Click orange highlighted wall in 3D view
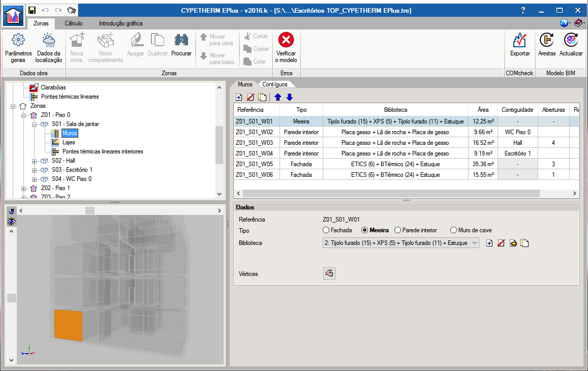Screen dimensions: 588x371 click(x=68, y=325)
